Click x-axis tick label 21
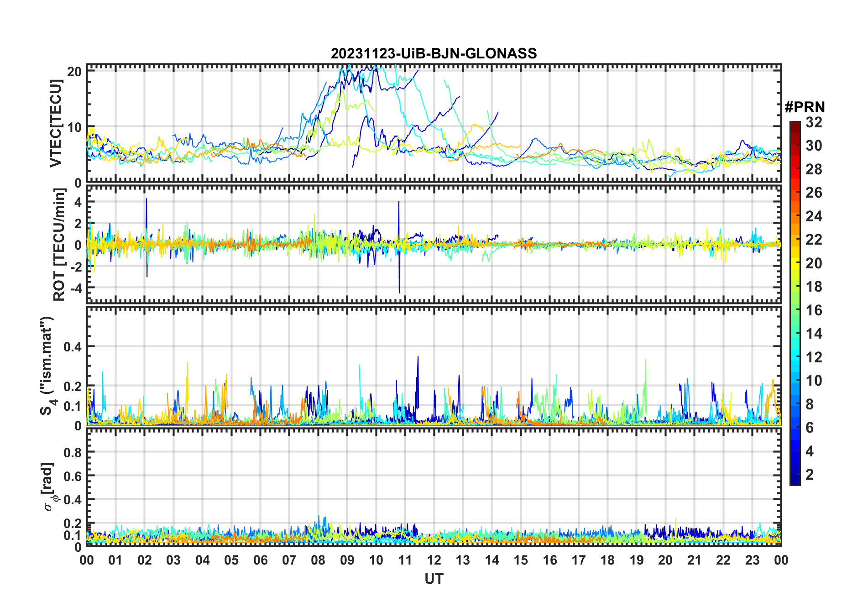The height and width of the screenshot is (607, 868). click(x=695, y=560)
